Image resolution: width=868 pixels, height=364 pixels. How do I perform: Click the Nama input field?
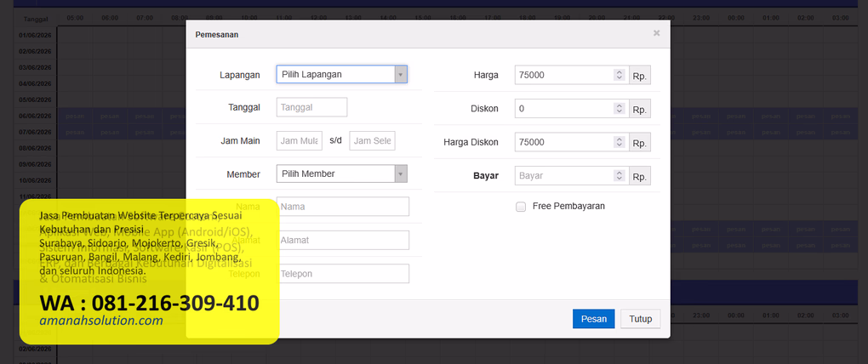tap(343, 207)
